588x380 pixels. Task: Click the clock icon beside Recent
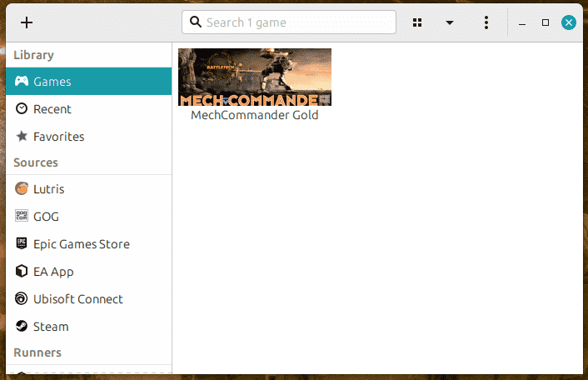(x=22, y=109)
